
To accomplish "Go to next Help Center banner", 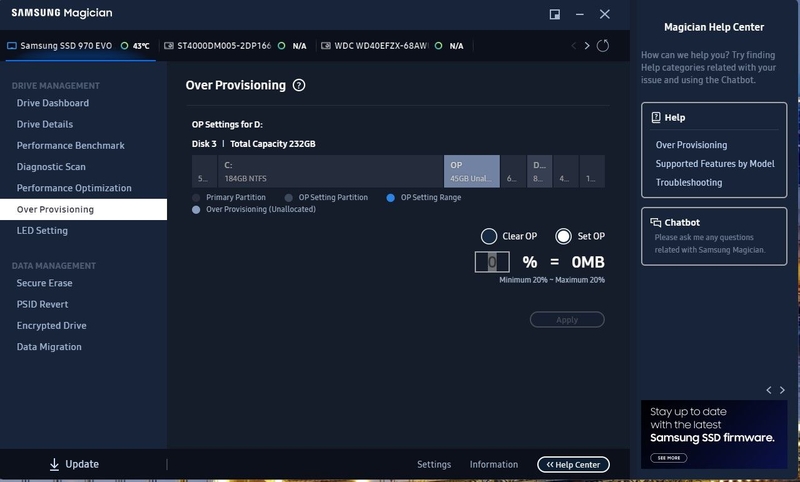I will tap(782, 390).
